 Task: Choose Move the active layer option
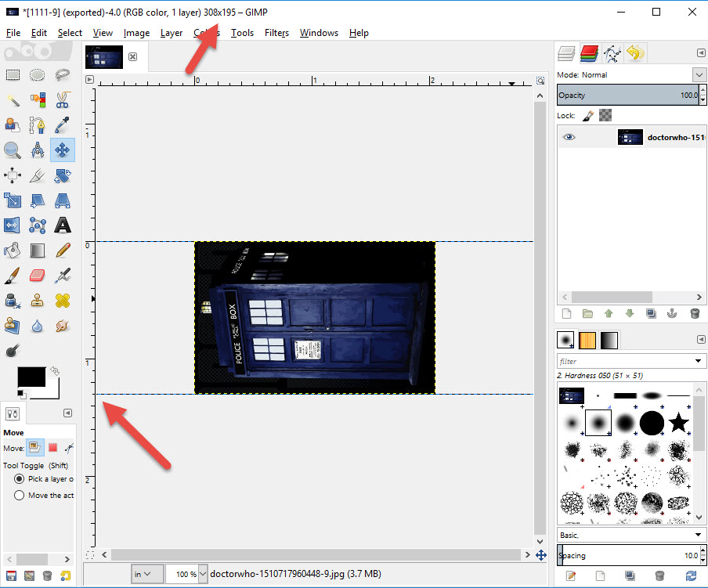coord(19,496)
